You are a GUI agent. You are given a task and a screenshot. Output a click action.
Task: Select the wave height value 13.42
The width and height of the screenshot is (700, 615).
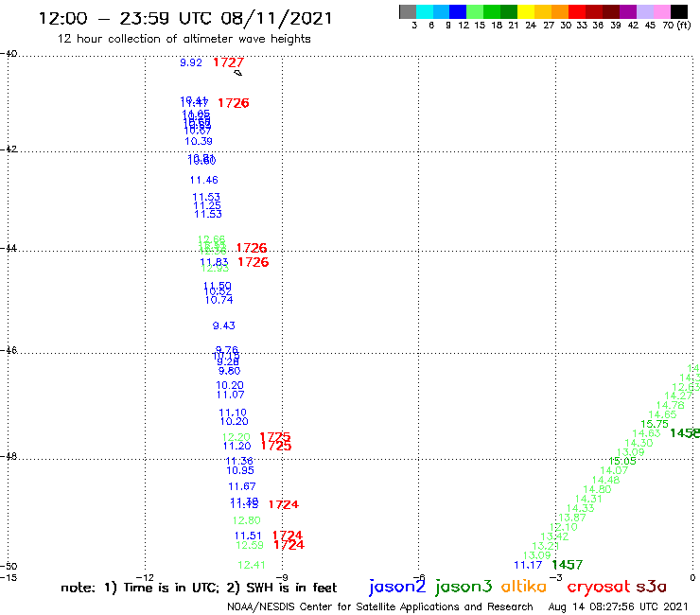(554, 536)
